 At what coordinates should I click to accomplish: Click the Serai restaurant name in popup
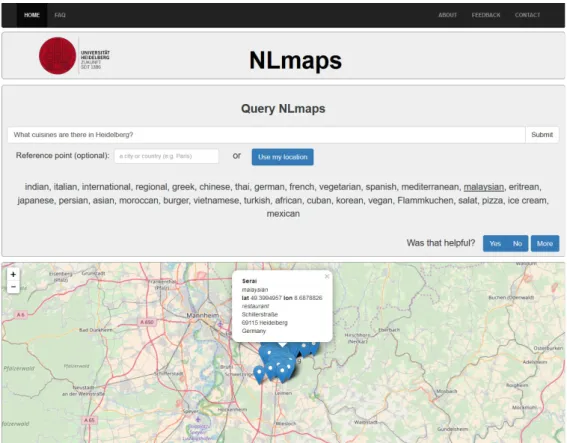[x=249, y=281]
